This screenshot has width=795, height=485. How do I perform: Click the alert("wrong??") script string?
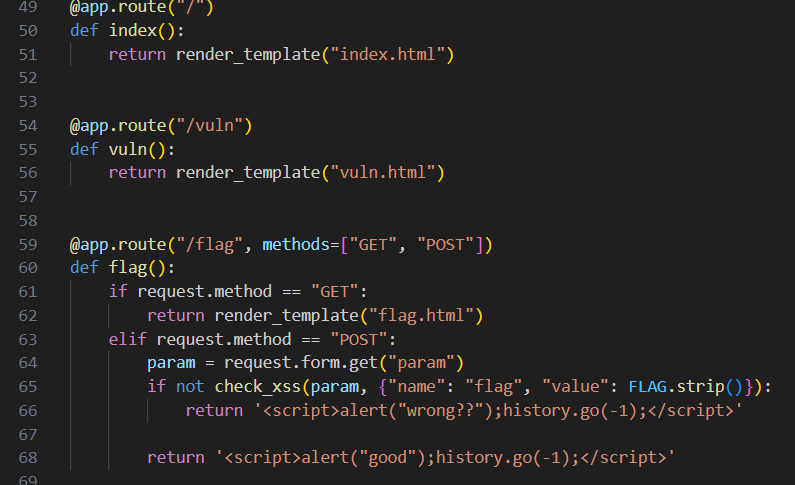pos(498,411)
